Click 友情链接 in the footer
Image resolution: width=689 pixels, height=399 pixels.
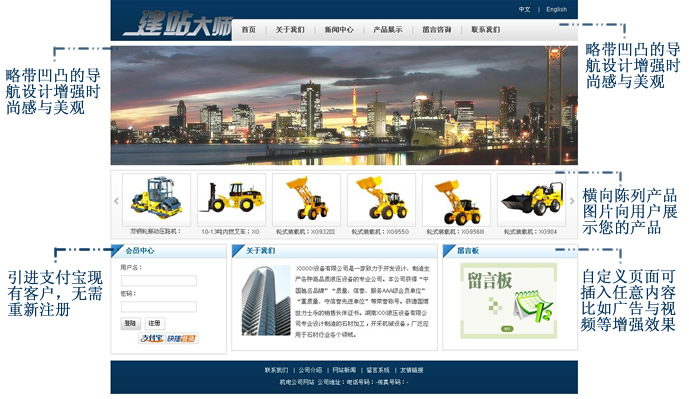(412, 370)
